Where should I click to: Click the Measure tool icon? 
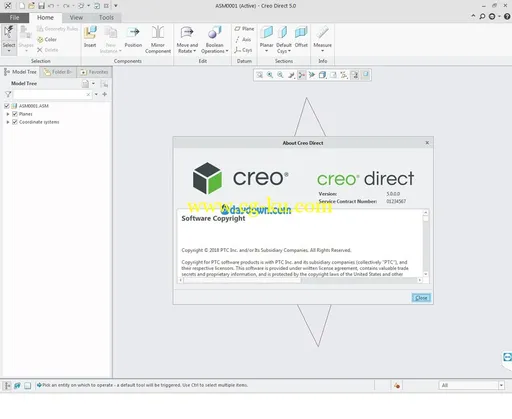[322, 33]
